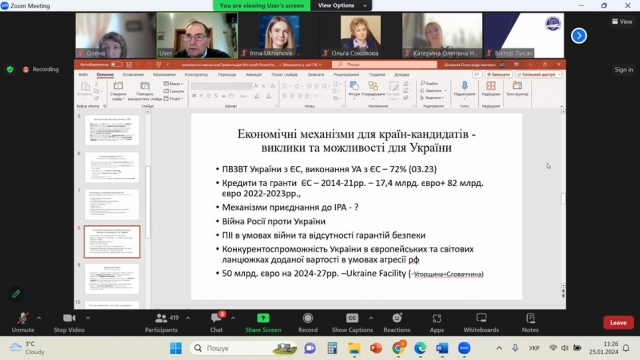Click slide panel vertical scrollbar
This screenshot has height=360, width=640.
click(x=148, y=202)
